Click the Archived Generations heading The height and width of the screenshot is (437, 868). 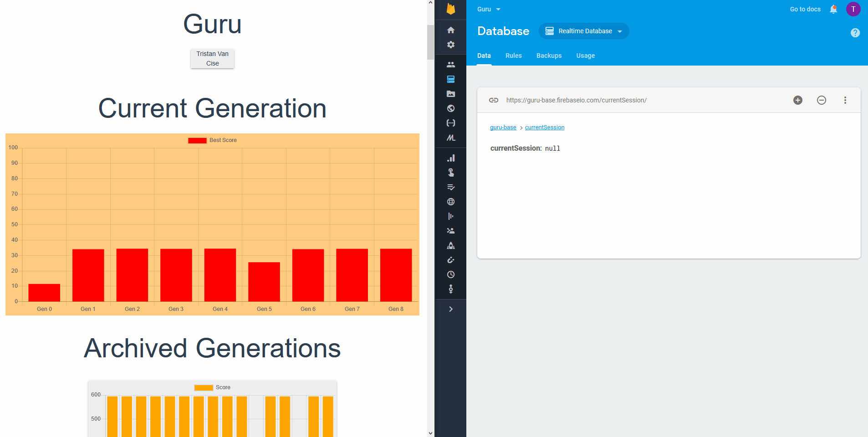213,348
